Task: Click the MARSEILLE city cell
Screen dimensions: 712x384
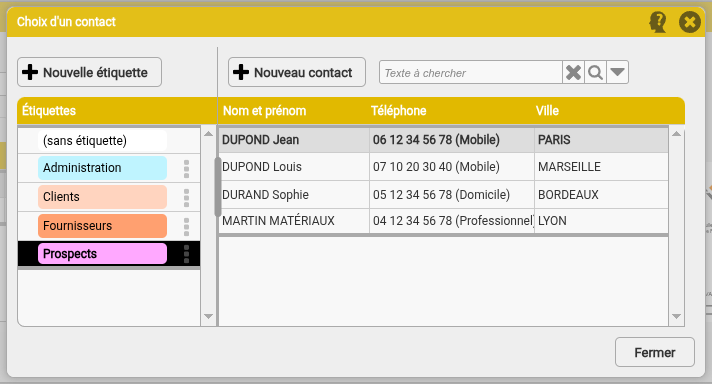Action: (x=569, y=167)
